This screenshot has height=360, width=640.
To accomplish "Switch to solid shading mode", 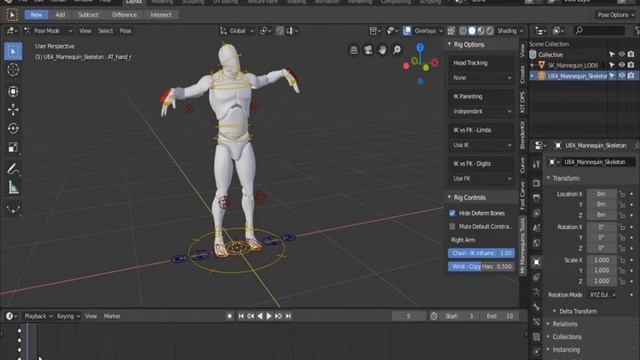I will (x=472, y=31).
